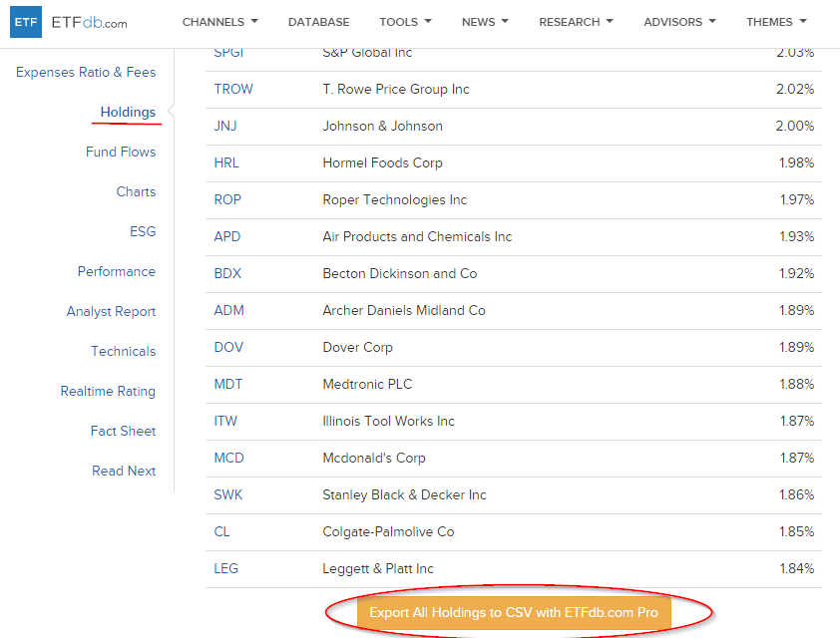Viewport: 840px width, 638px height.
Task: Click the 1.97% weighting for ROP
Action: [x=797, y=199]
